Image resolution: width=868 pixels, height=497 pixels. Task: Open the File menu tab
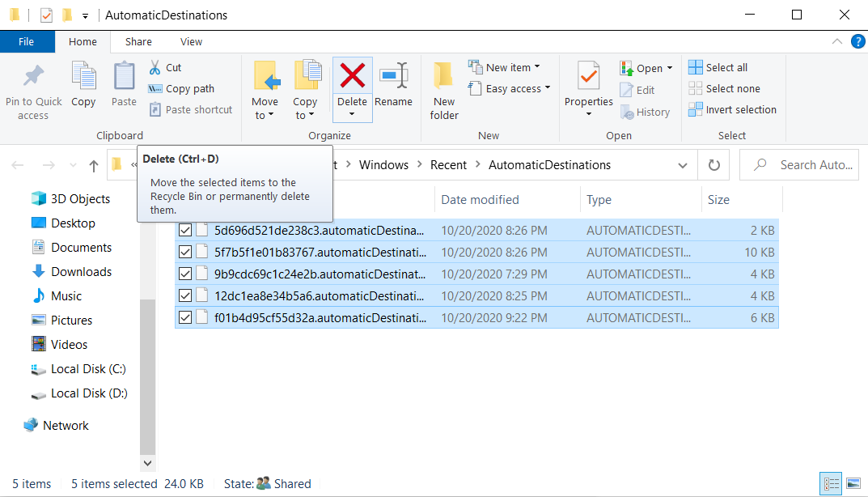click(27, 42)
